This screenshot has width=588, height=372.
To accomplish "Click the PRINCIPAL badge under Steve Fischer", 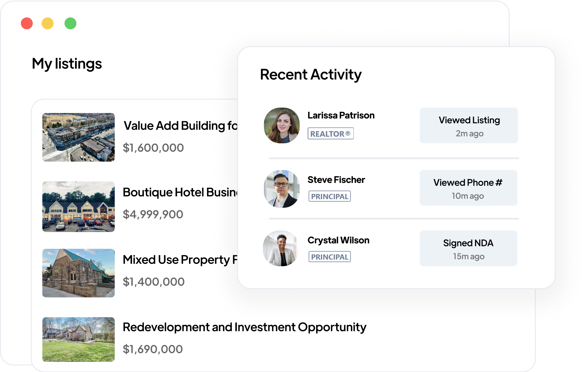I will pyautogui.click(x=330, y=196).
